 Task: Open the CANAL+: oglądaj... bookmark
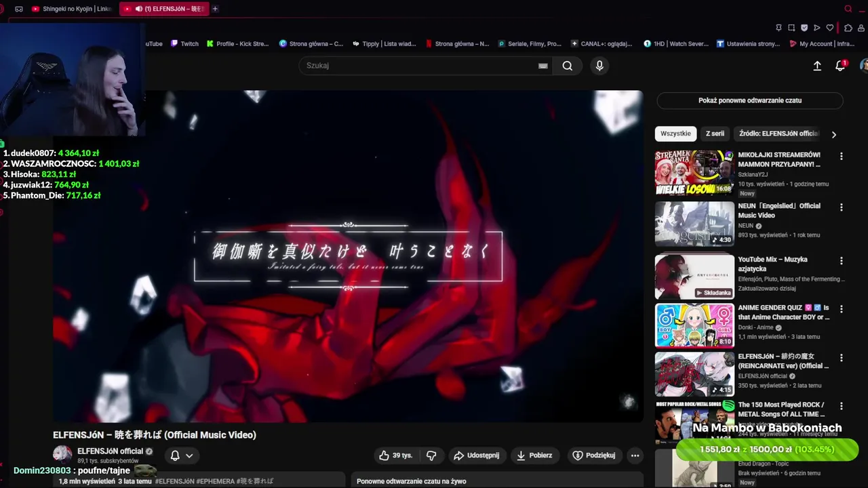[601, 43]
